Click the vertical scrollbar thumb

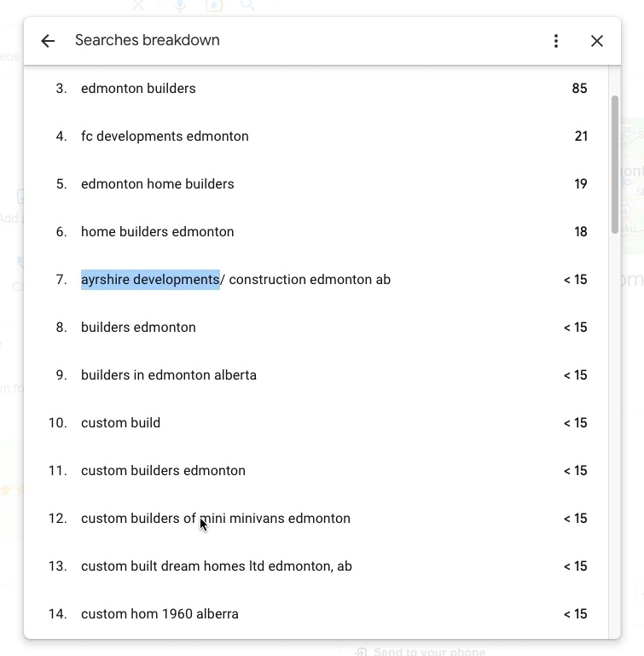[x=615, y=162]
